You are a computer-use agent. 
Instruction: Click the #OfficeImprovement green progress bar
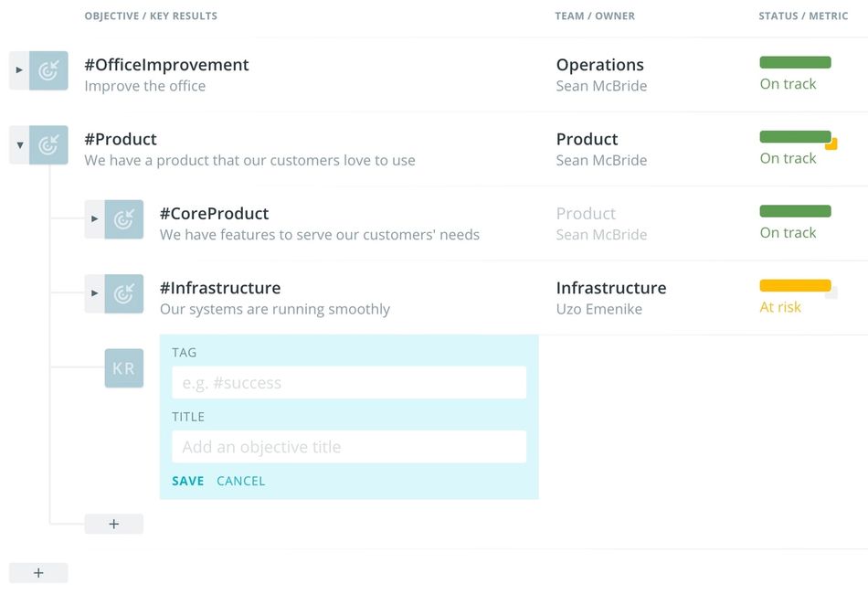[x=795, y=62]
